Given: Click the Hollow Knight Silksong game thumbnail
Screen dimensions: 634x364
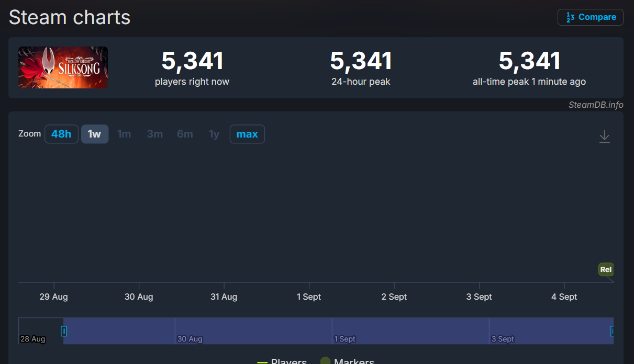Looking at the screenshot, I should [63, 67].
